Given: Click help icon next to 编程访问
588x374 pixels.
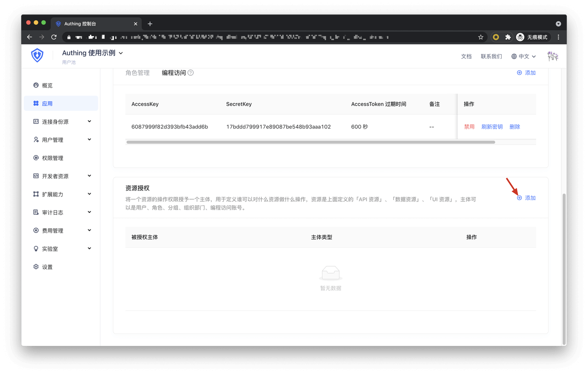Looking at the screenshot, I should 191,73.
